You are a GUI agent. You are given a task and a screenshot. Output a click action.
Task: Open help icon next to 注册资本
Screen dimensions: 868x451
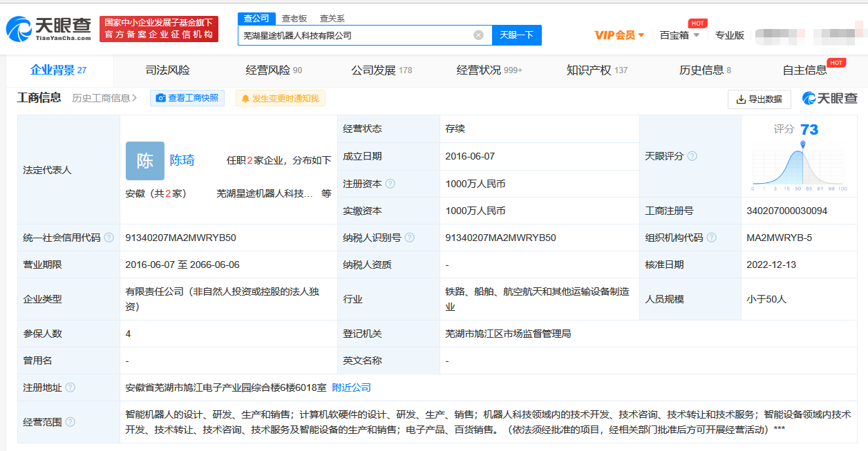point(390,184)
